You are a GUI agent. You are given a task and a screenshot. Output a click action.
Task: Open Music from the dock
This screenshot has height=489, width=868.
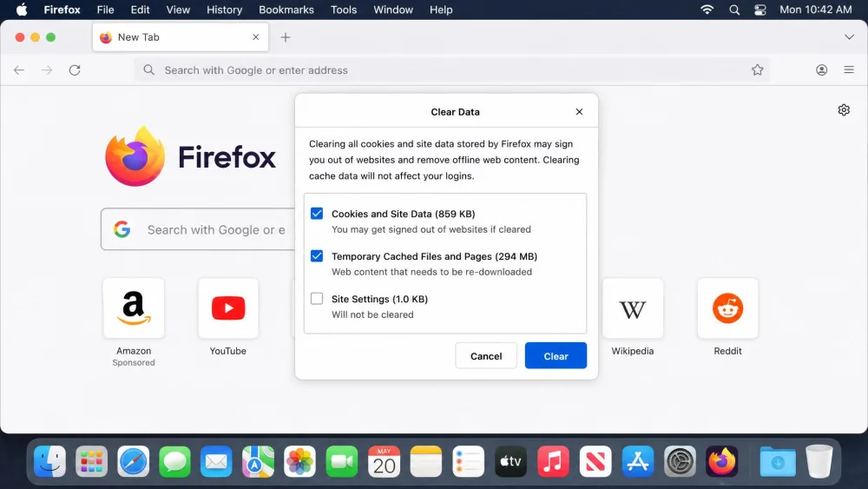553,460
